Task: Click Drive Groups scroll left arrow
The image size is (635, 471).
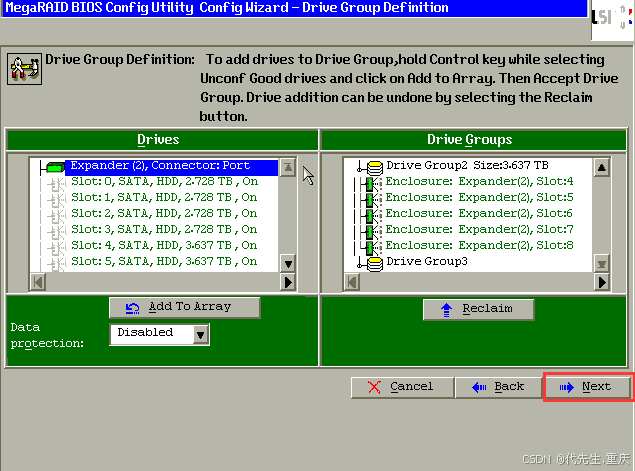Action: [x=352, y=282]
